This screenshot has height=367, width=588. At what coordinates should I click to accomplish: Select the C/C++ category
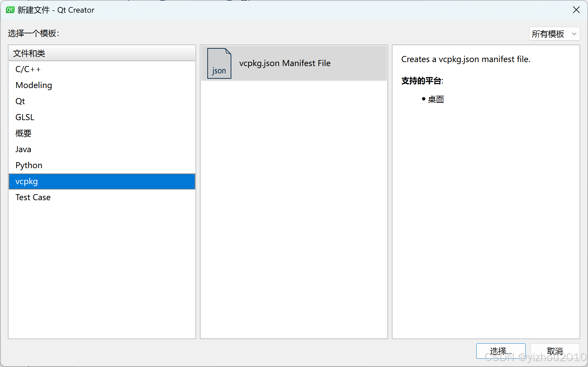(102, 69)
